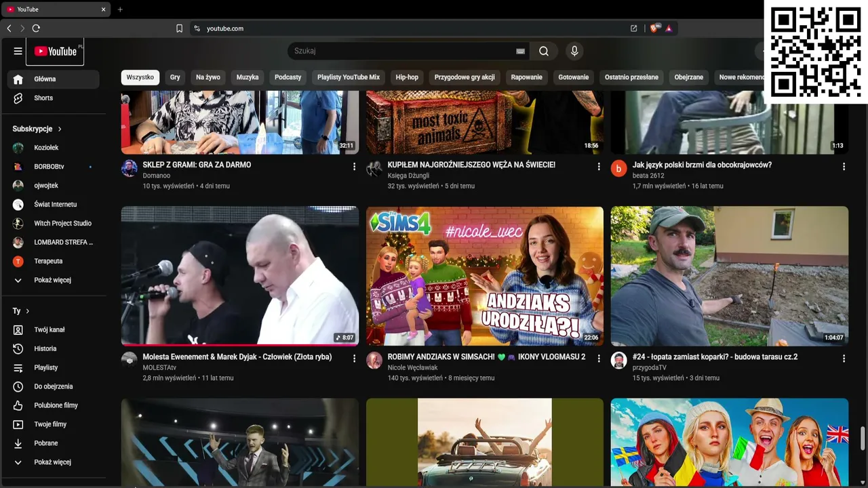Select the Gotowanie filter chip
Screen dimensions: 868x488
point(574,77)
